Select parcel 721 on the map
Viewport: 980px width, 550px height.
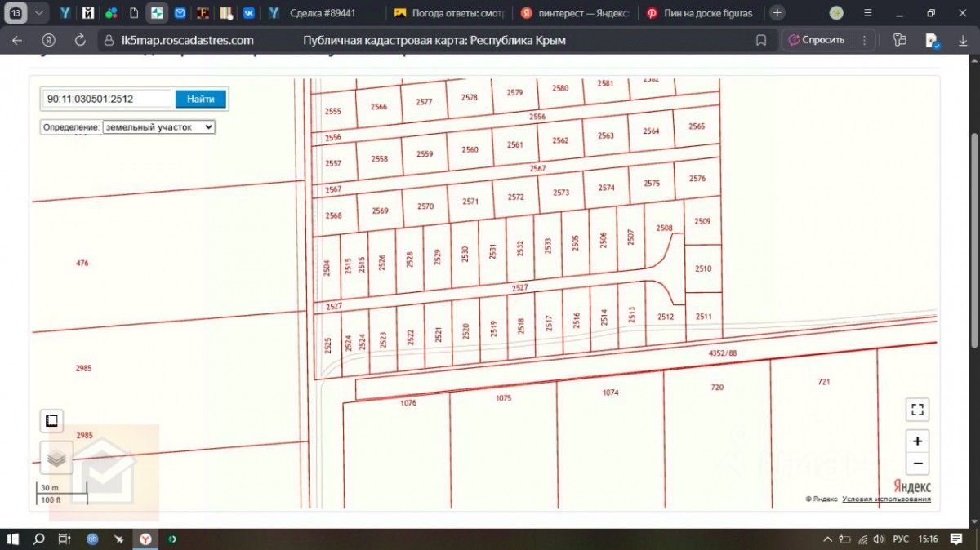(x=823, y=382)
